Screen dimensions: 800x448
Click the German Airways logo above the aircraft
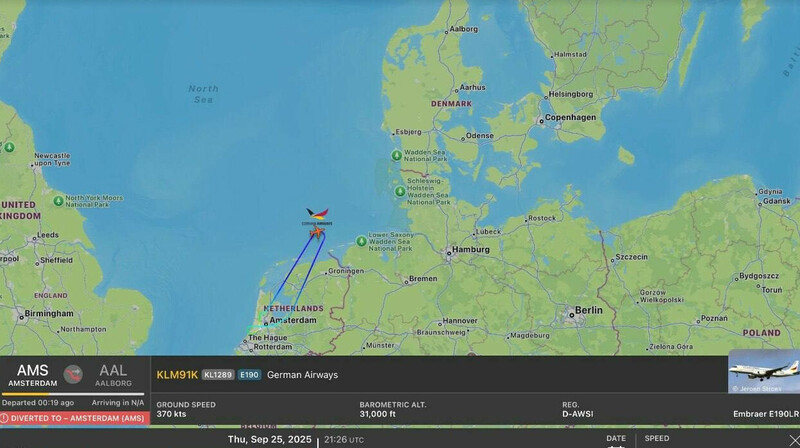click(x=317, y=216)
